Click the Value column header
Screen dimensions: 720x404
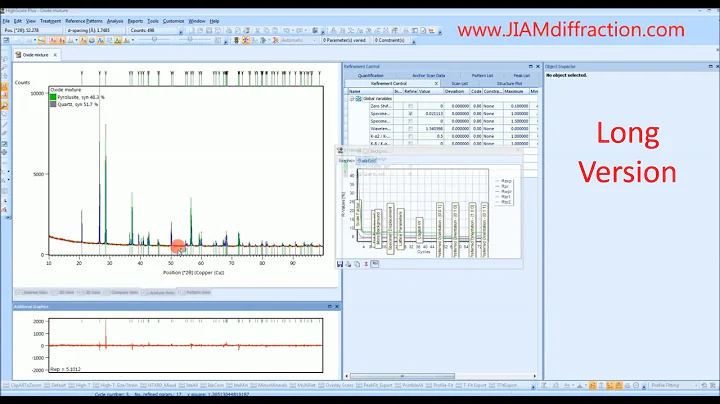point(431,91)
